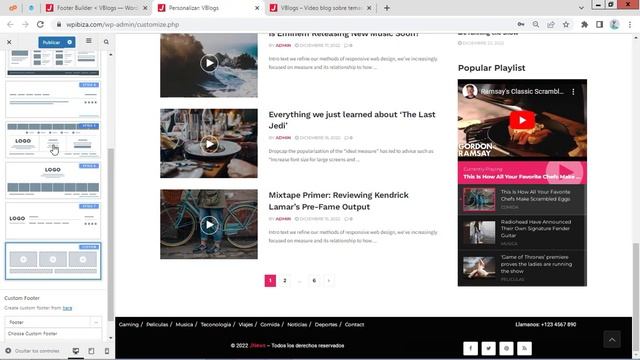The image size is (640, 360).
Task: Reload the page in Chrome
Action: click(40, 24)
